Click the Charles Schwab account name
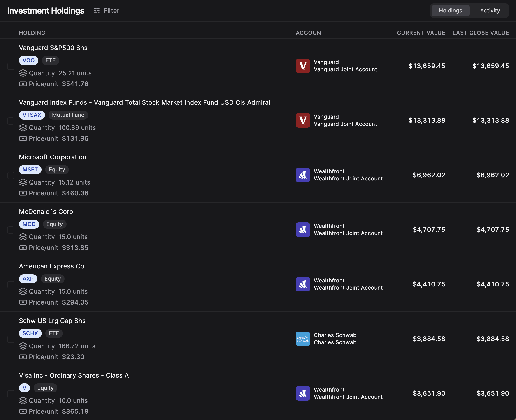The height and width of the screenshot is (420, 516). coord(335,342)
